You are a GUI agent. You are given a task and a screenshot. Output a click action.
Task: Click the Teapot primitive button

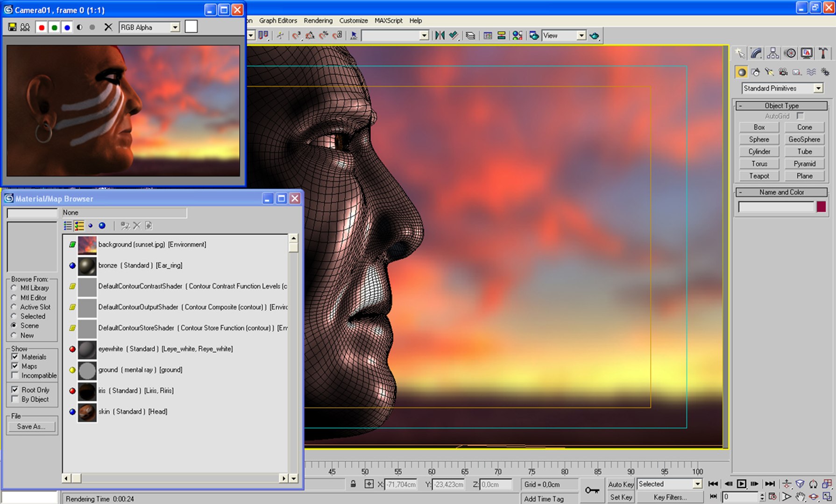coord(759,176)
